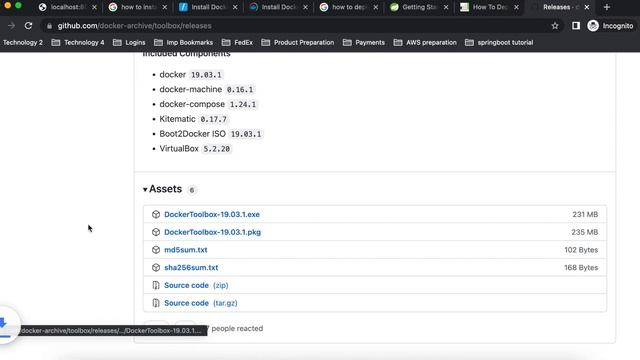This screenshot has width=640, height=360.
Task: Click the lock icon in the address bar
Action: tap(49, 26)
